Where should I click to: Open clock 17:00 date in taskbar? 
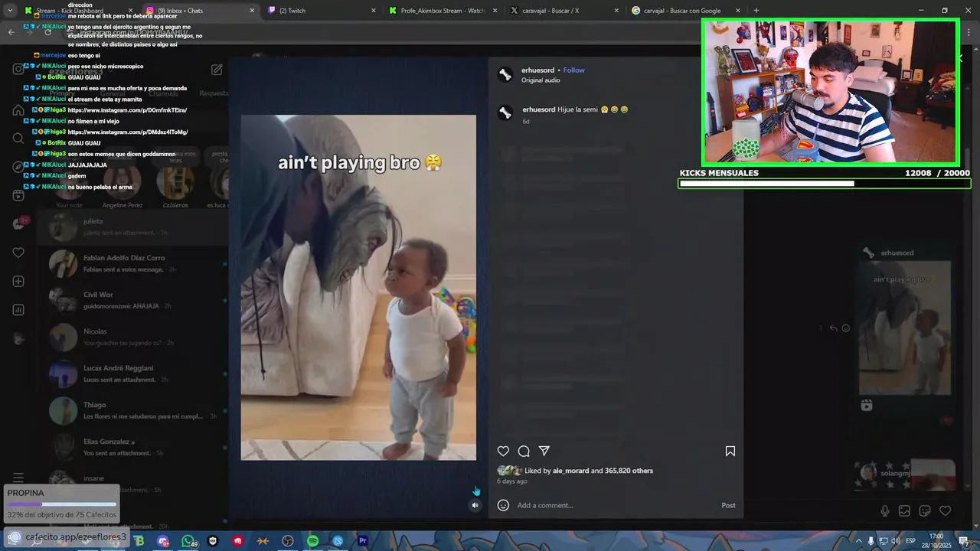[936, 540]
